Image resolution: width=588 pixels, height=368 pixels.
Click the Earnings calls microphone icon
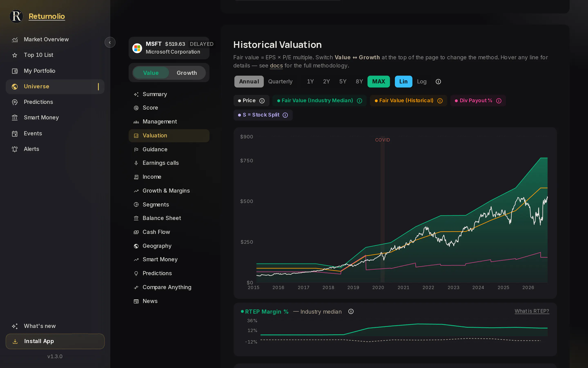(136, 163)
